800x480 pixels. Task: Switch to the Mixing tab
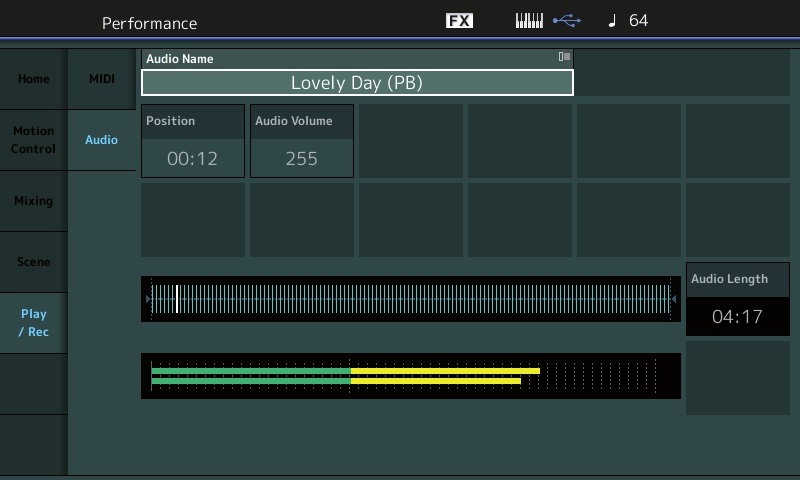(33, 201)
